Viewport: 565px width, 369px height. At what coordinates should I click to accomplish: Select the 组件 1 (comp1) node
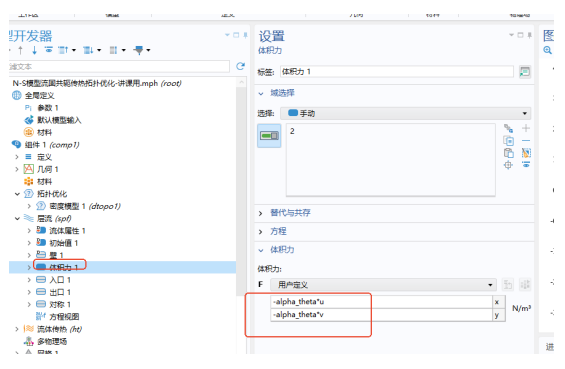coord(52,145)
